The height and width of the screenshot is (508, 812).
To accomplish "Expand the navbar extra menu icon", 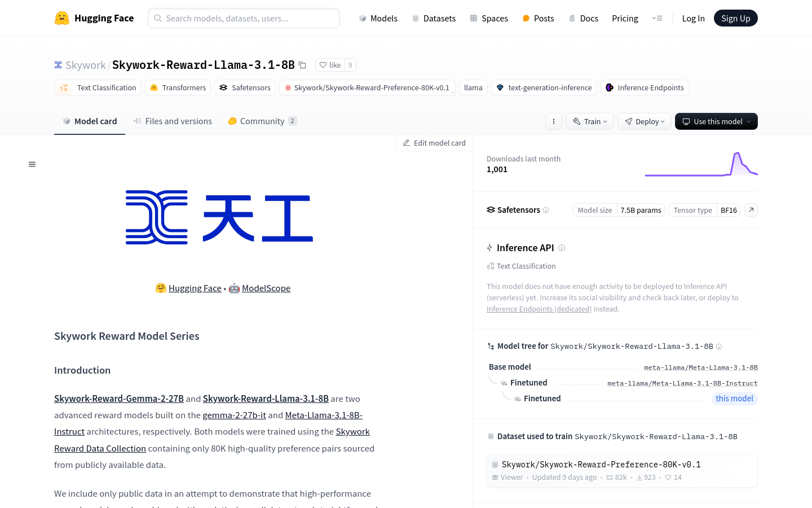I will click(x=657, y=18).
